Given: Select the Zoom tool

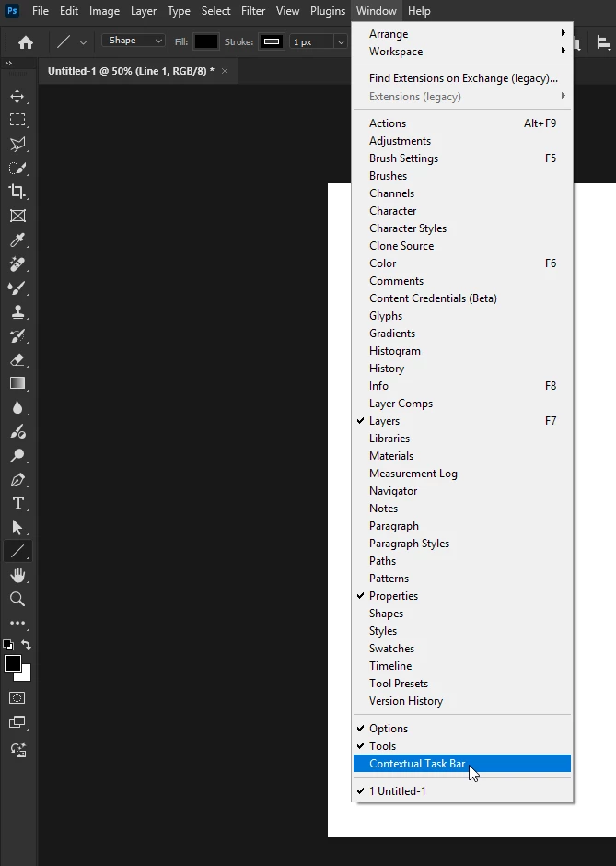Looking at the screenshot, I should [17, 599].
